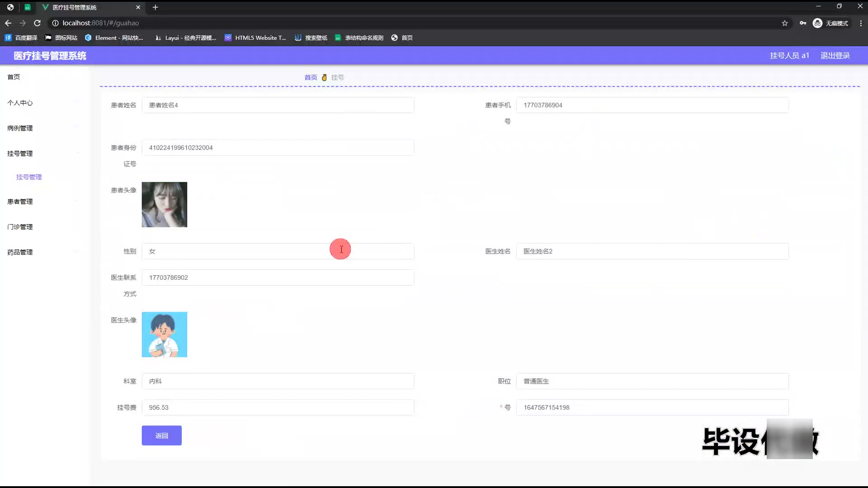868x488 pixels.
Task: Open 药品管理 in sidebar
Action: [x=20, y=252]
